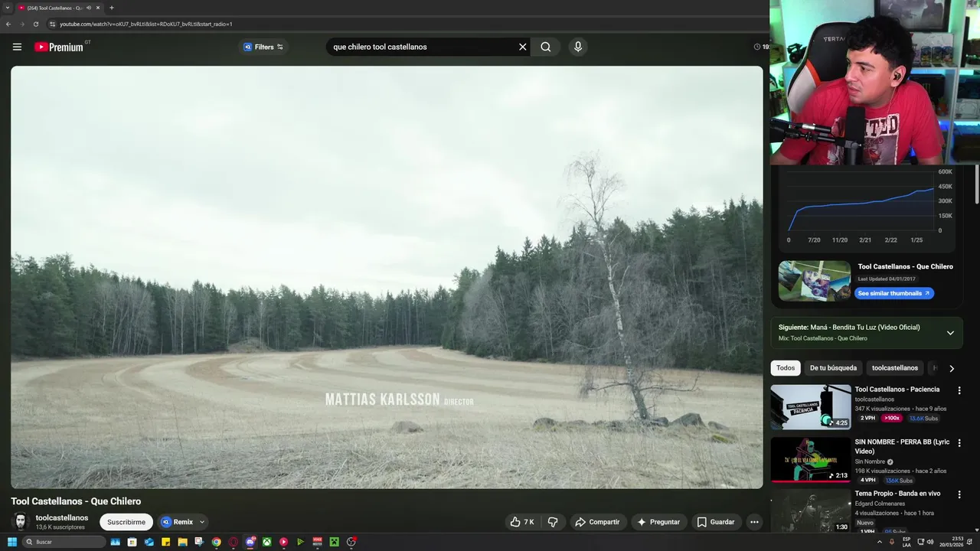The height and width of the screenshot is (551, 980).
Task: Open Xbox app from the taskbar
Action: (266, 542)
